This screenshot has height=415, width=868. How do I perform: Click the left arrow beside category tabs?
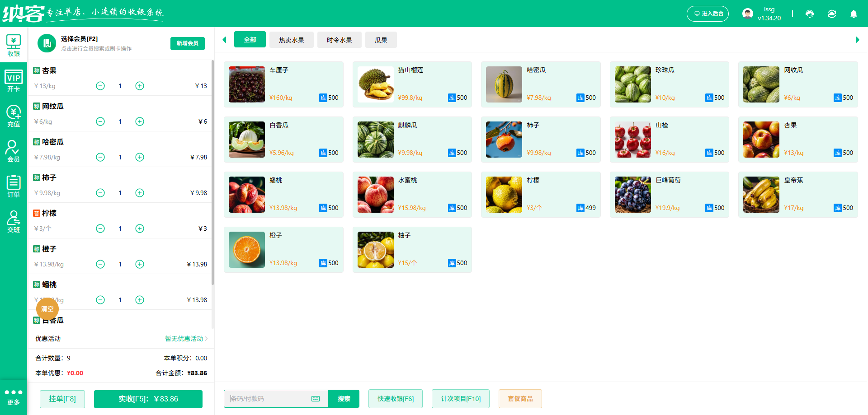[x=224, y=40]
